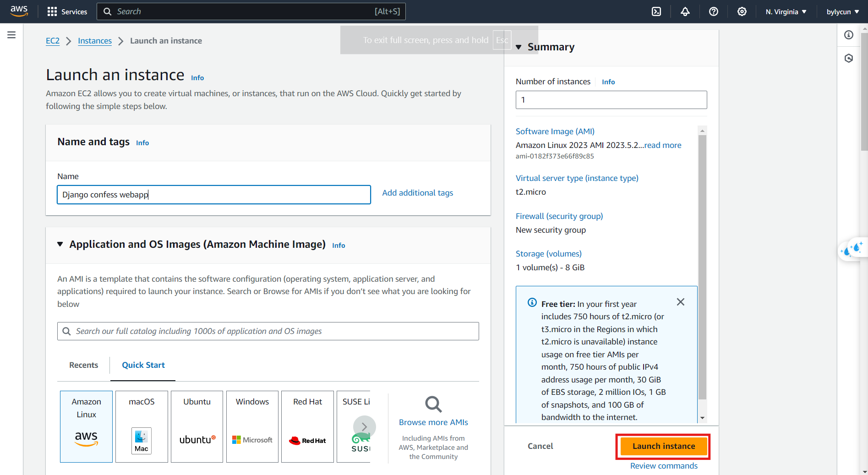The width and height of the screenshot is (868, 475).
Task: Open the hexagon tools icon at right edge
Action: pos(849,58)
